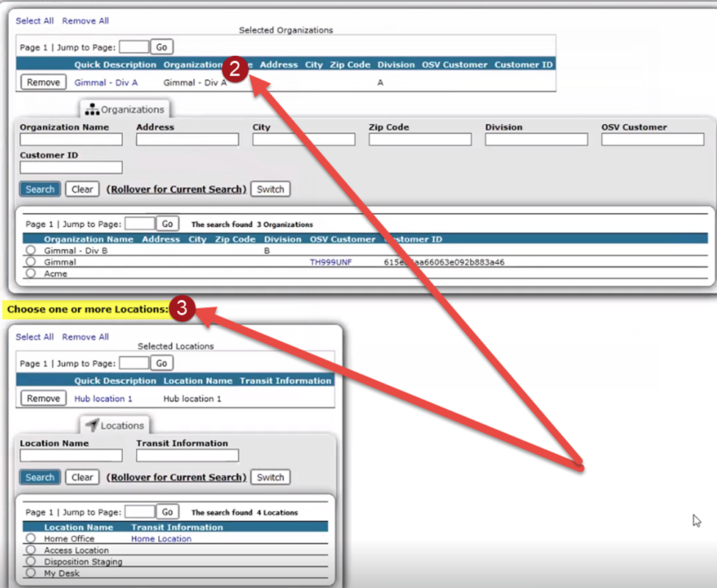Image resolution: width=717 pixels, height=588 pixels.
Task: Focus the Organization Name search field
Action: (x=71, y=140)
